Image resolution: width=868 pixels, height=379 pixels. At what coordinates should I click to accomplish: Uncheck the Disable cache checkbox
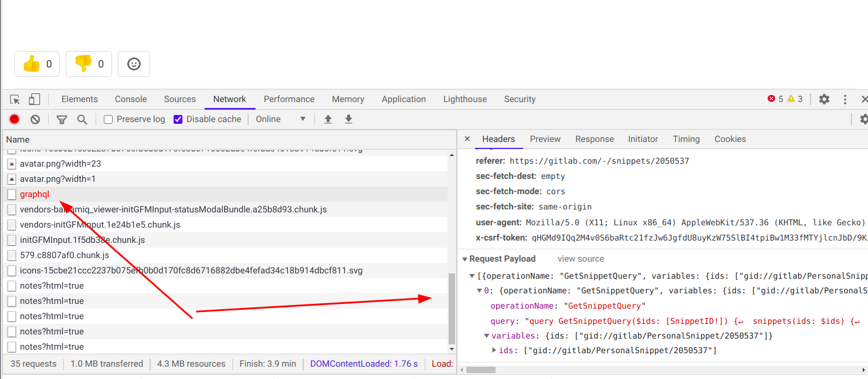[178, 119]
